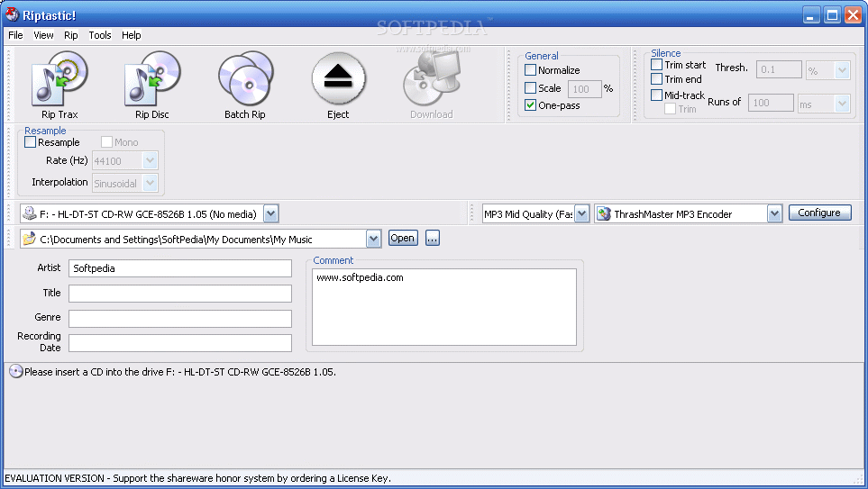Open the output folder path dropdown
This screenshot has width=868, height=489.
374,239
